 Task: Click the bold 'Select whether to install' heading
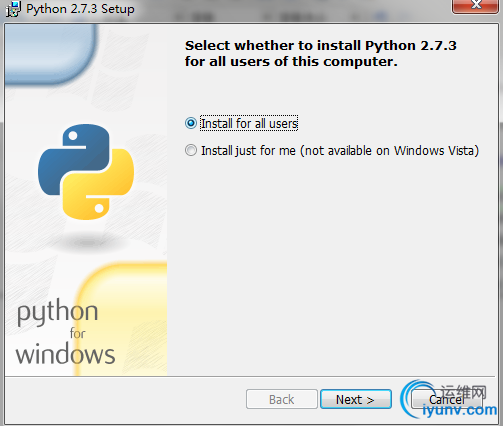point(320,53)
